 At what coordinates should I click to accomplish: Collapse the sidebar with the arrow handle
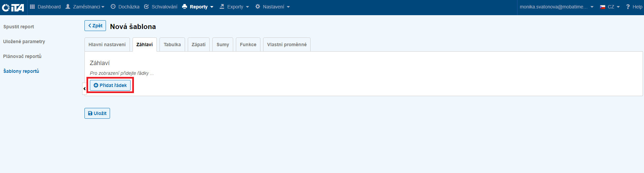(84, 89)
